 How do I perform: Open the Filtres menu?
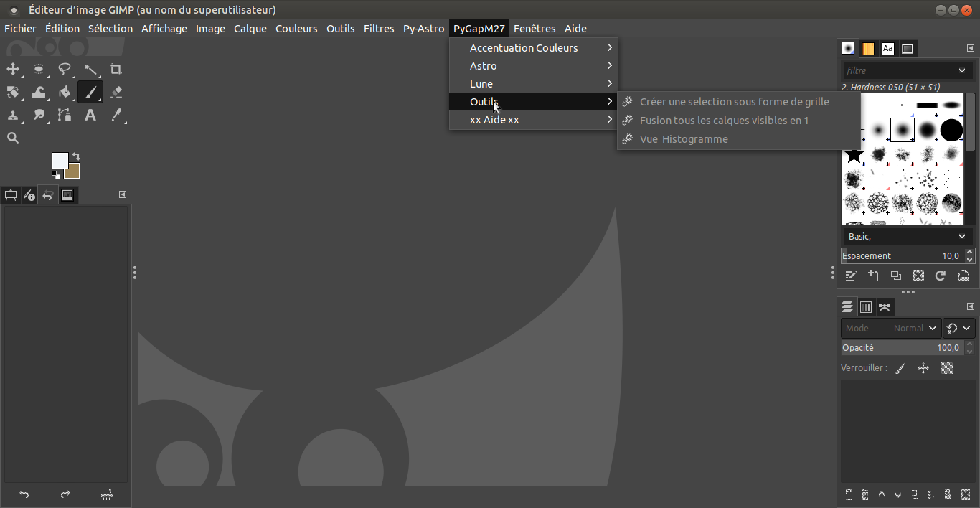[379, 29]
